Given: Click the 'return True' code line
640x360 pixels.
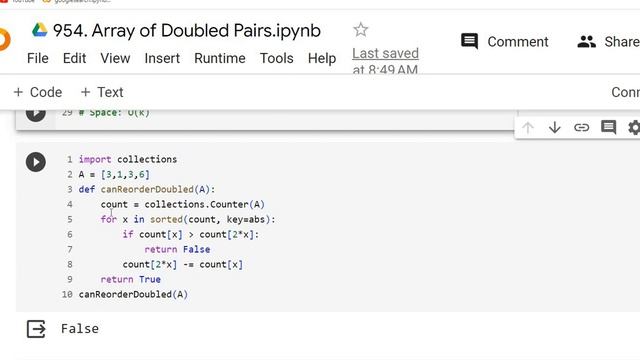Looking at the screenshot, I should point(131,279).
